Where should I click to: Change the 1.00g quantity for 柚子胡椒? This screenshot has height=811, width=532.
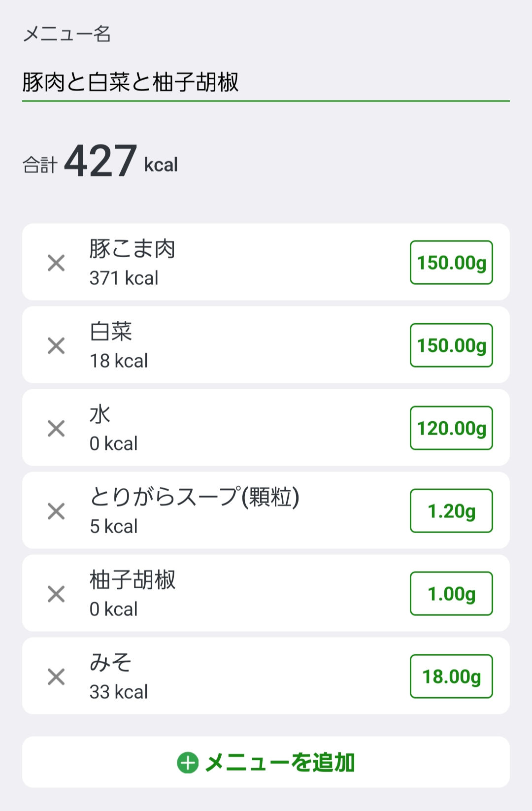click(451, 594)
